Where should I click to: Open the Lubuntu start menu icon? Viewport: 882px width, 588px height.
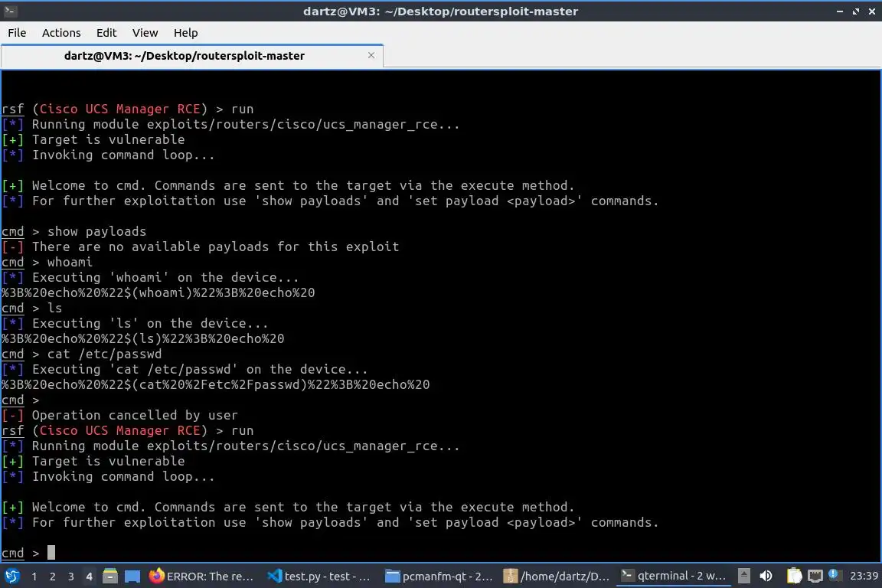11,577
